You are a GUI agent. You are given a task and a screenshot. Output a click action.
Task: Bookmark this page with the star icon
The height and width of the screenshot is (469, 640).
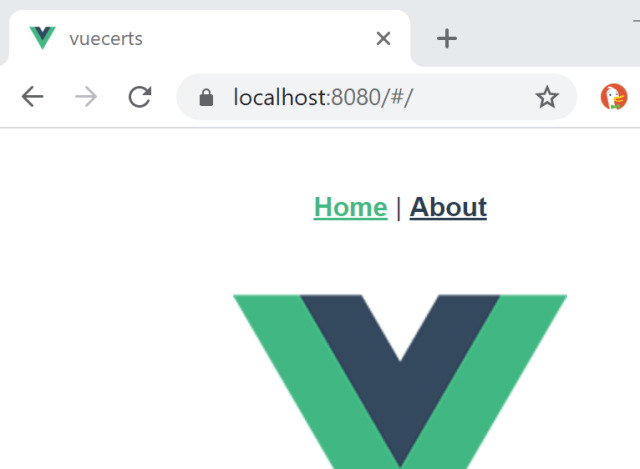[x=547, y=97]
